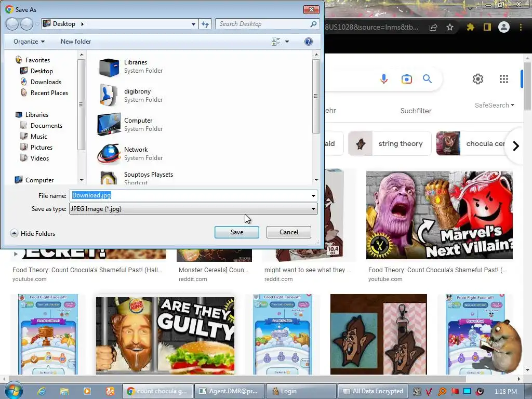
Task: Select Videos under Libraries
Action: pyautogui.click(x=39, y=158)
